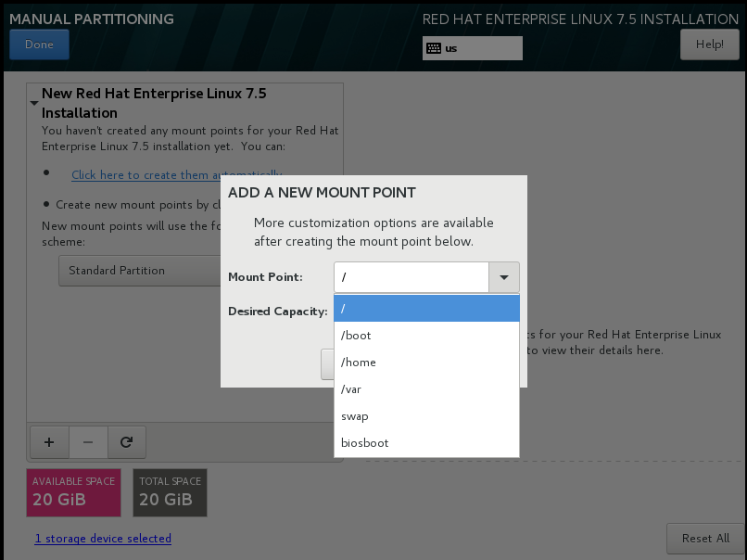Click the ADD A NEW MOUNT POINT title

322,193
